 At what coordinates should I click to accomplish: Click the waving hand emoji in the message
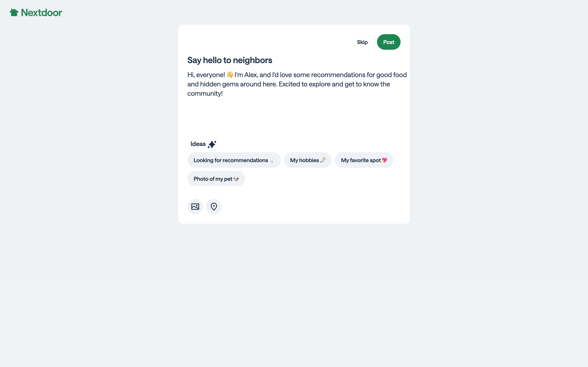click(x=230, y=75)
